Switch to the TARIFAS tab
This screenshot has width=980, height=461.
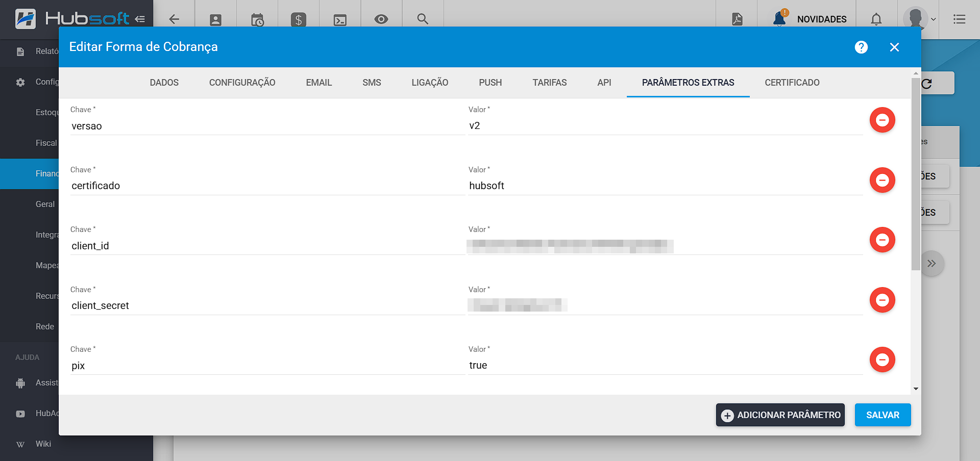tap(550, 83)
